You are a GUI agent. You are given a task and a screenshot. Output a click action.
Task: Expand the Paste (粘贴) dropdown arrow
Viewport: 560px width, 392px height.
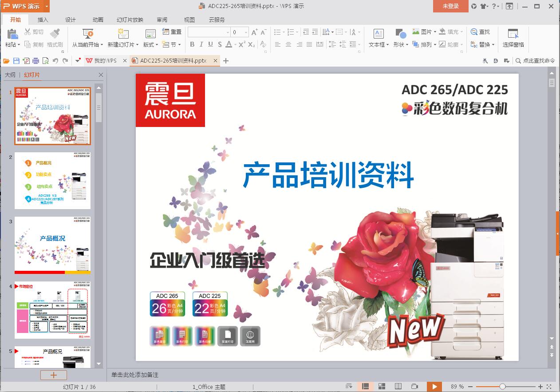[x=19, y=44]
